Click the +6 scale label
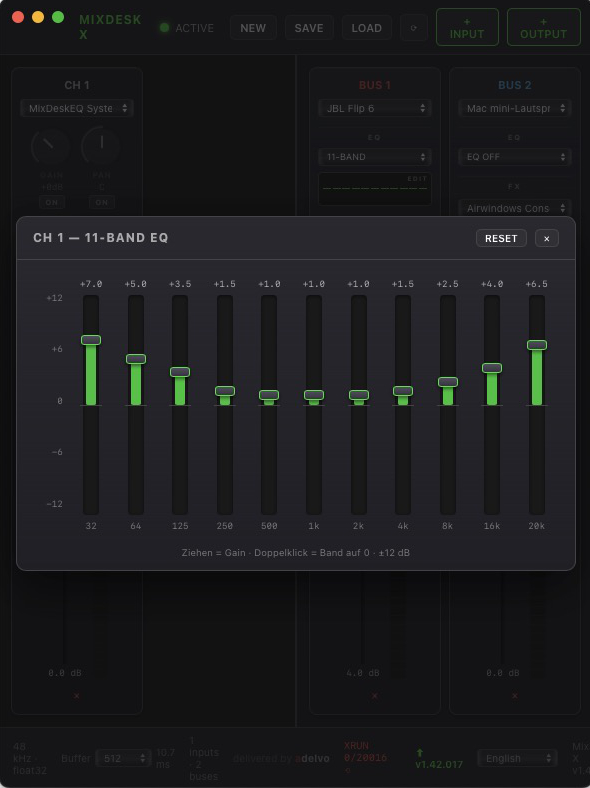590x788 pixels. point(57,349)
